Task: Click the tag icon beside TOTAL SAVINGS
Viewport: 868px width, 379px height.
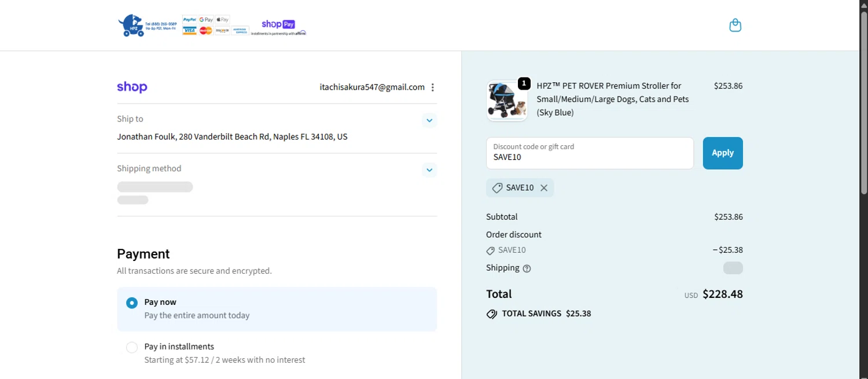Action: click(492, 314)
